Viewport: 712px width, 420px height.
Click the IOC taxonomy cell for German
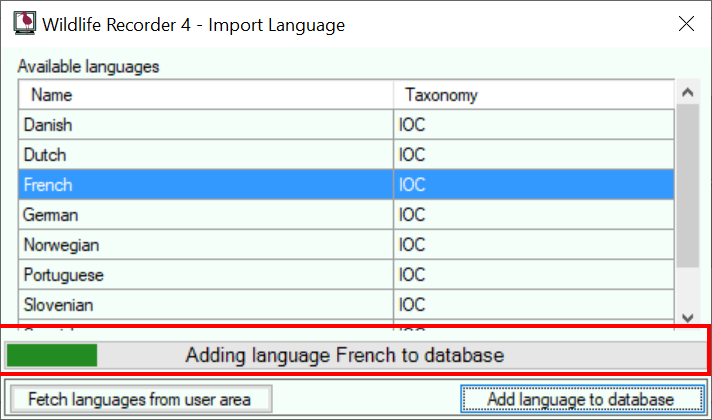pos(534,214)
